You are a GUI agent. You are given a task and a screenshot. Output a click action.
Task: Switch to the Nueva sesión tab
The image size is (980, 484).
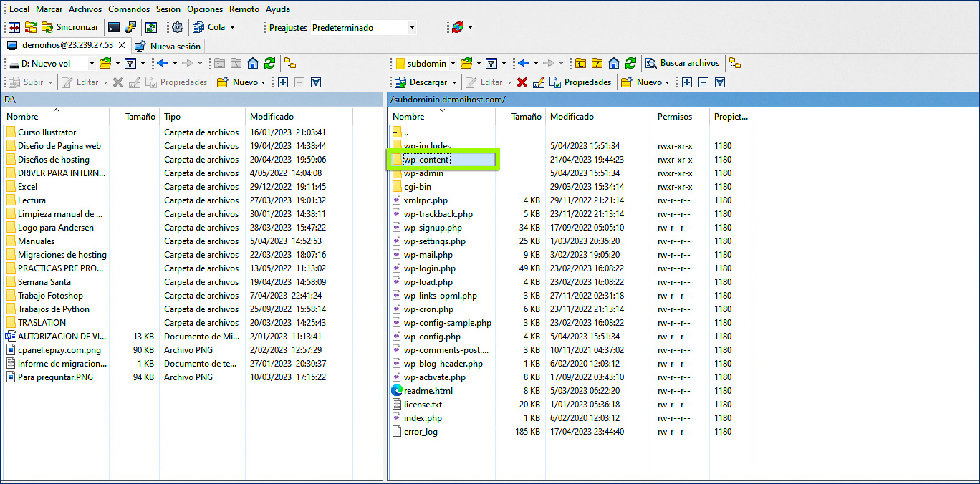pyautogui.click(x=168, y=46)
